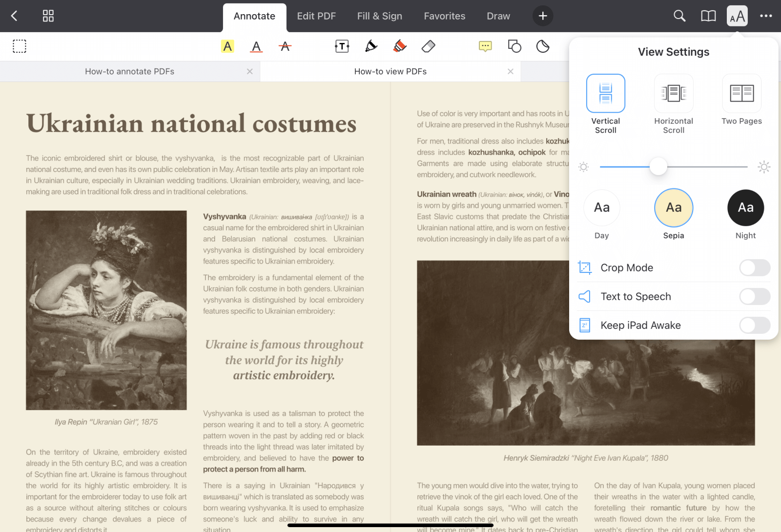781x532 pixels.
Task: Add a new toolbar tab with plus
Action: pos(543,16)
